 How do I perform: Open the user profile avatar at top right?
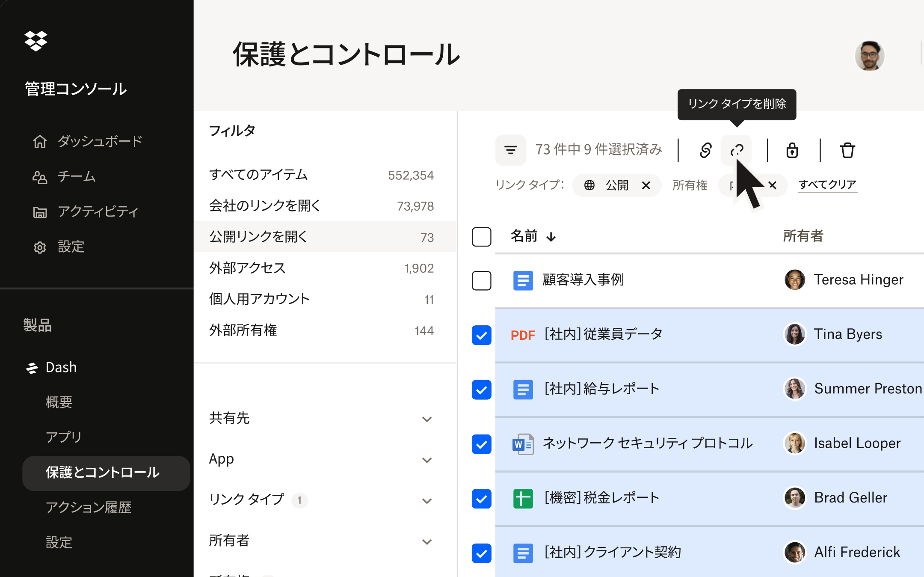tap(869, 56)
